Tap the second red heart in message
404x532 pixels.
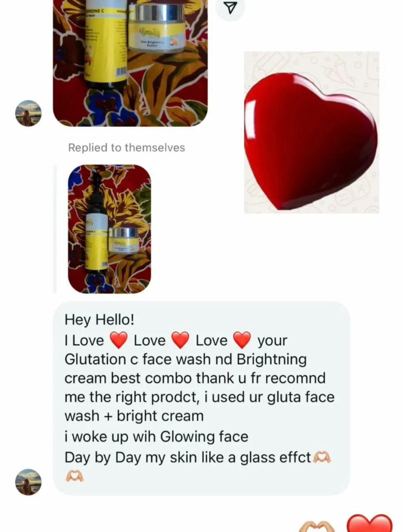point(180,340)
